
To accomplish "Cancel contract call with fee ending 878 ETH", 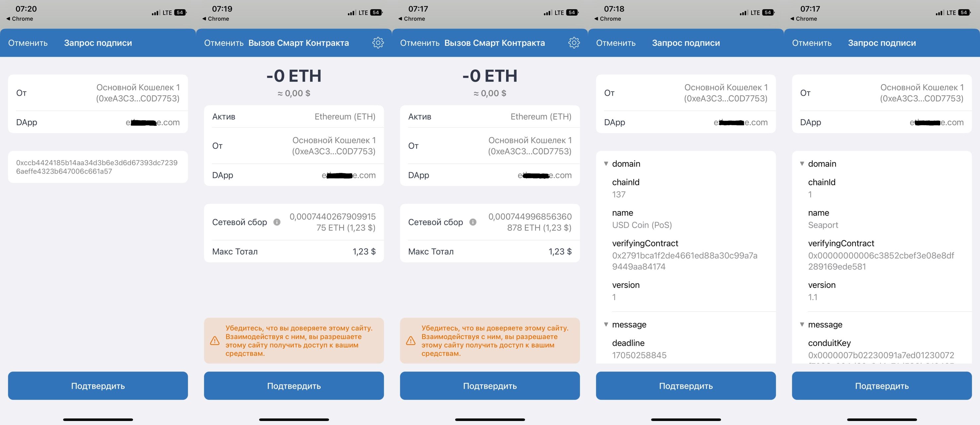I will (420, 43).
